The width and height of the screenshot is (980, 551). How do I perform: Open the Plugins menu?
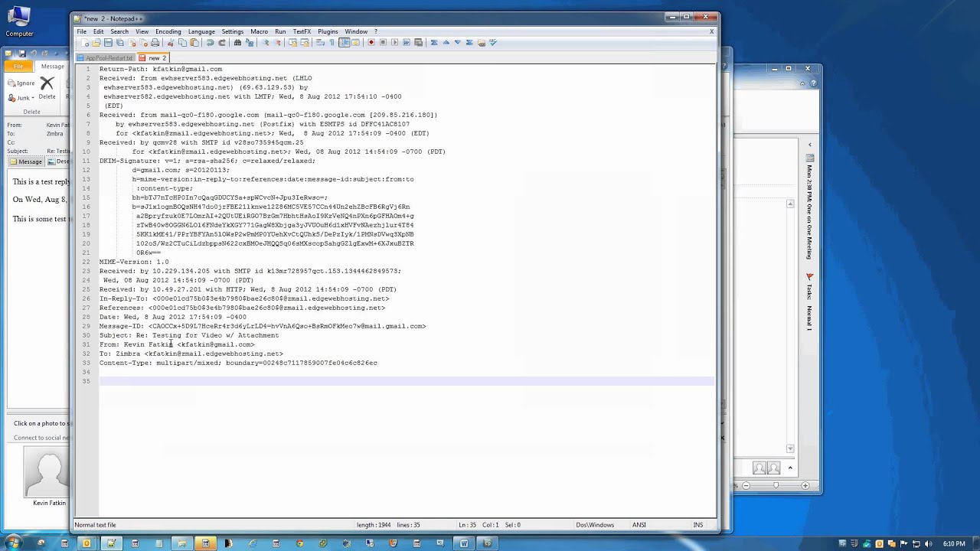328,31
